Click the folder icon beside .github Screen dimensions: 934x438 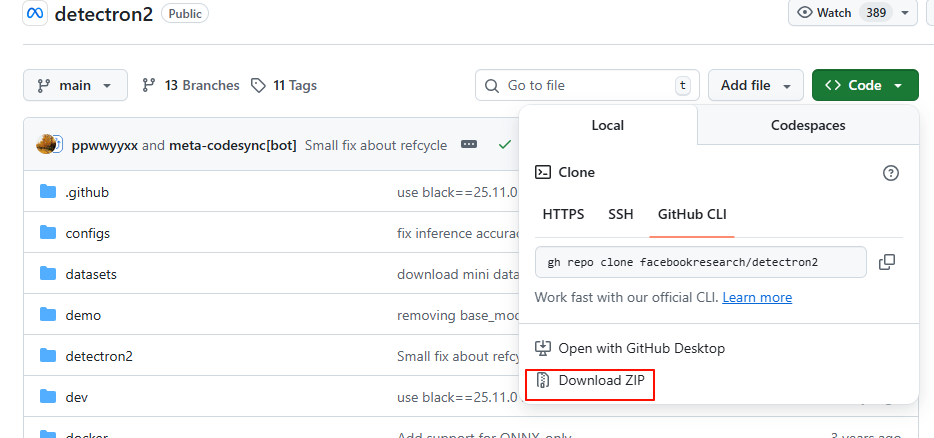(x=48, y=191)
